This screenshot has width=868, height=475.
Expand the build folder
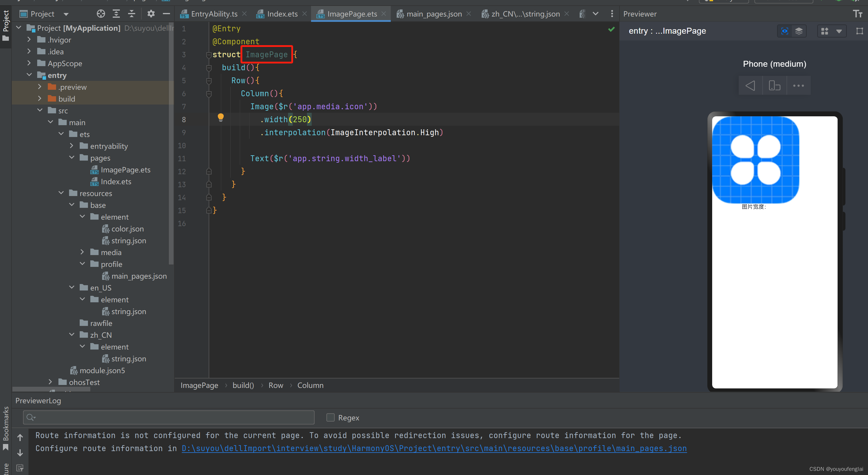pyautogui.click(x=40, y=98)
